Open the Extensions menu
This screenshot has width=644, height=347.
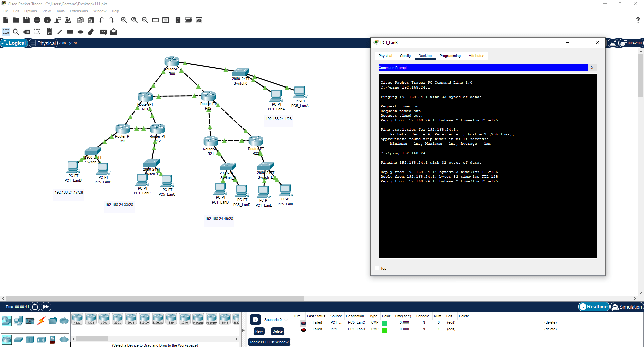(78, 11)
